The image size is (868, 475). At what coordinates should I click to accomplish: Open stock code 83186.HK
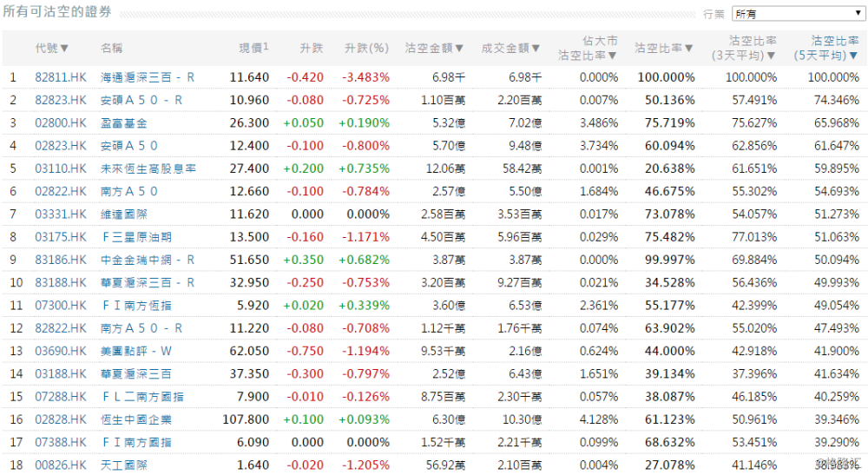[61, 260]
